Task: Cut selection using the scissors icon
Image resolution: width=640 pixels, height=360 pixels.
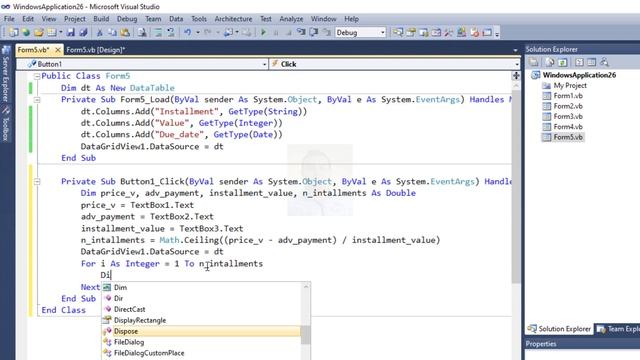Action: tap(99, 32)
